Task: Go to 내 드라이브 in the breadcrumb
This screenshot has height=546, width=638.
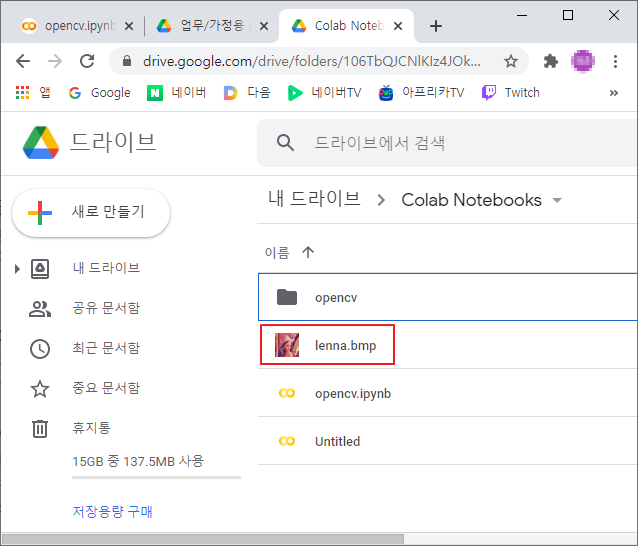Action: point(315,199)
